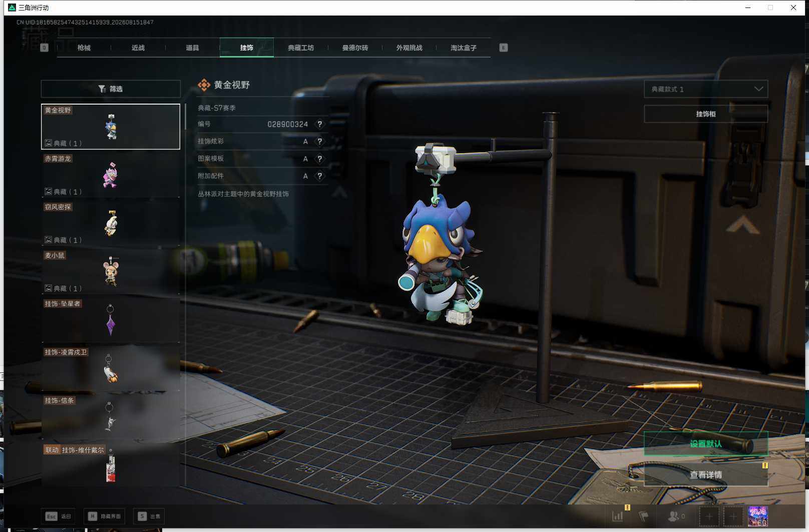The height and width of the screenshot is (532, 809).
Task: Click the Esc 返回 button
Action: 59,516
